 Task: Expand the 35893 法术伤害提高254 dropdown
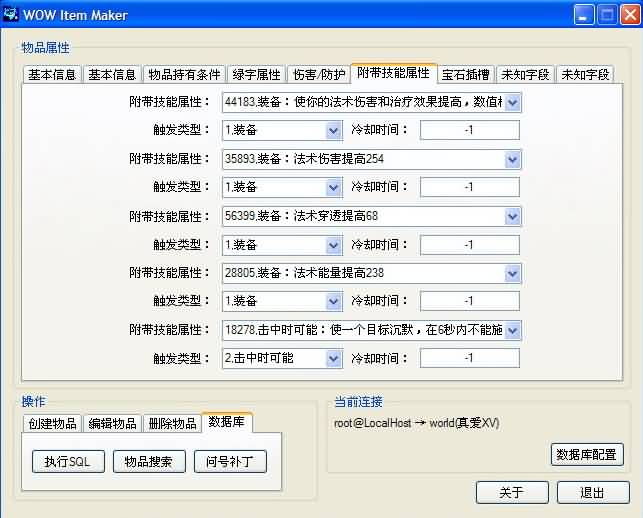pyautogui.click(x=513, y=159)
